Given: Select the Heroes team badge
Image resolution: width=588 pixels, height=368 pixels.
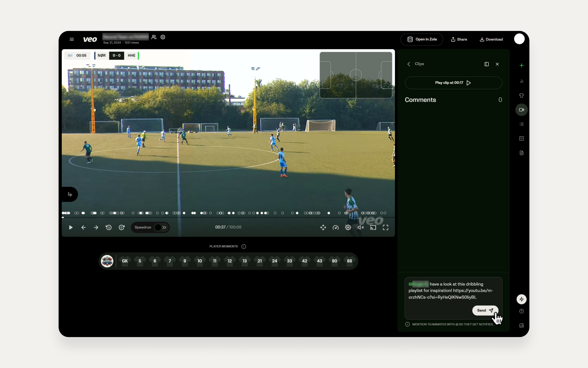Looking at the screenshot, I should [x=107, y=261].
